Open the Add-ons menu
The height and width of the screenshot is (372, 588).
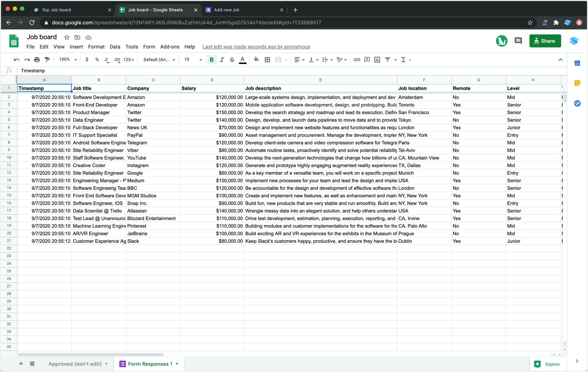[x=170, y=47]
